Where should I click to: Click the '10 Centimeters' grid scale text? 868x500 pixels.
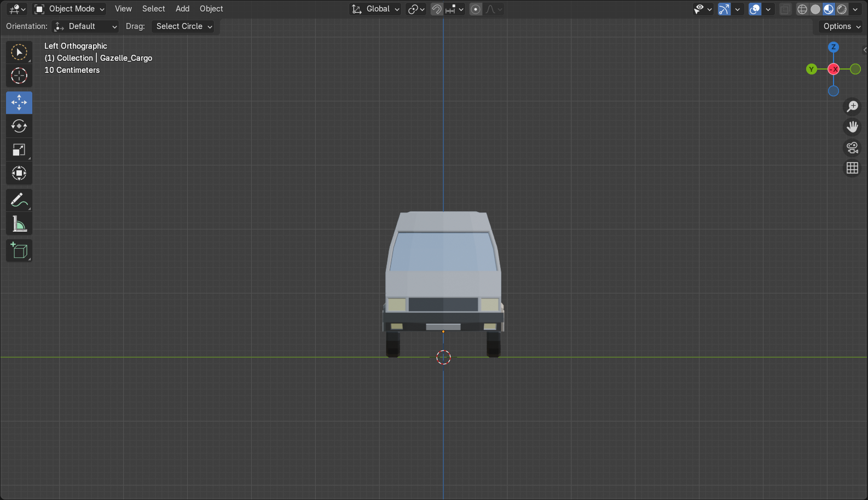(x=72, y=70)
